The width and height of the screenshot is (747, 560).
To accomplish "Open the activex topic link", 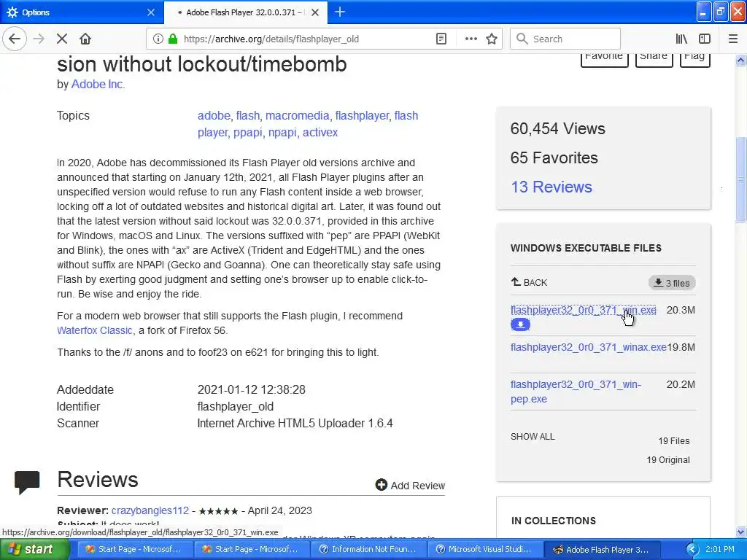I will click(x=320, y=133).
